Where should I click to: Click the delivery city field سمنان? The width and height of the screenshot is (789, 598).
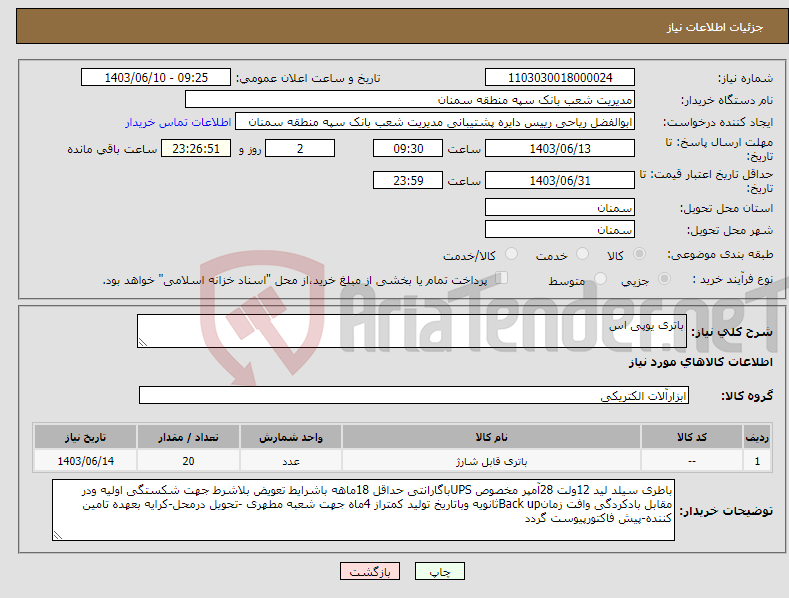click(560, 230)
